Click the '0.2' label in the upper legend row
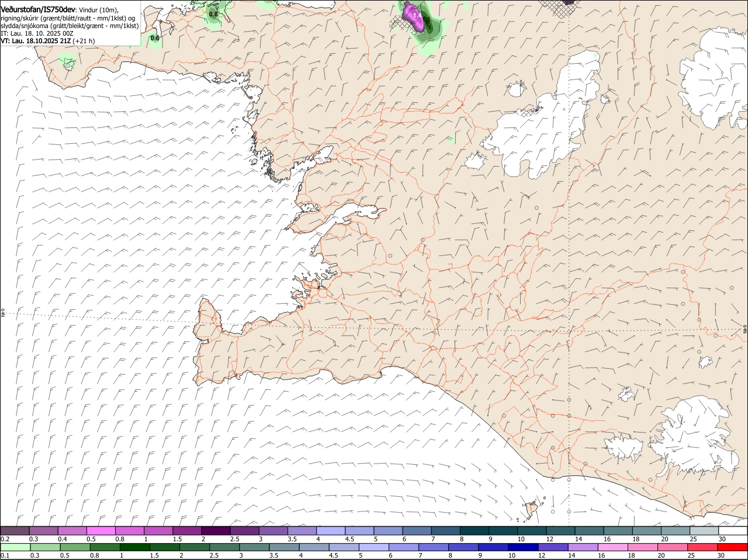Image resolution: width=748 pixels, height=560 pixels. click(5, 539)
